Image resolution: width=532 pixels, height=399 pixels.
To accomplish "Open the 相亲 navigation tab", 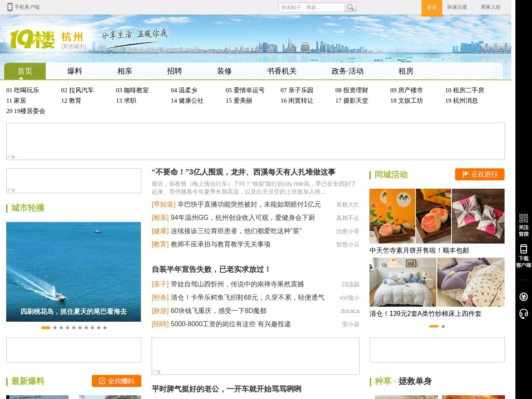I will pos(124,71).
